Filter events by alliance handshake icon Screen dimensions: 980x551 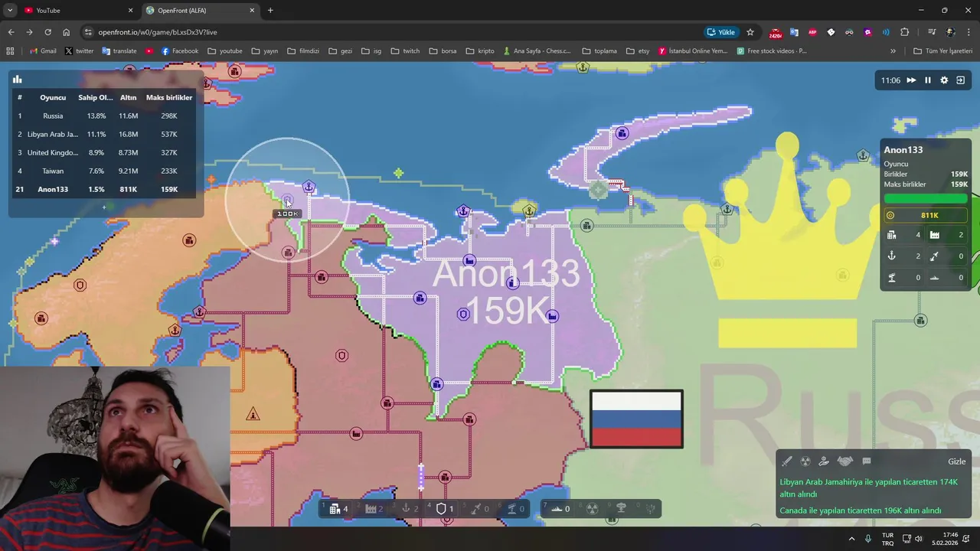pos(845,461)
